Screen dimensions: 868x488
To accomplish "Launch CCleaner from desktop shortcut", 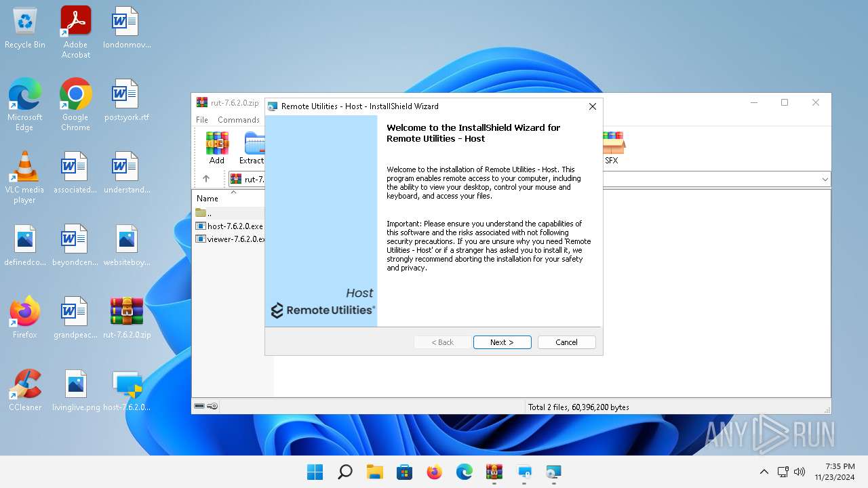I will pyautogui.click(x=25, y=391).
